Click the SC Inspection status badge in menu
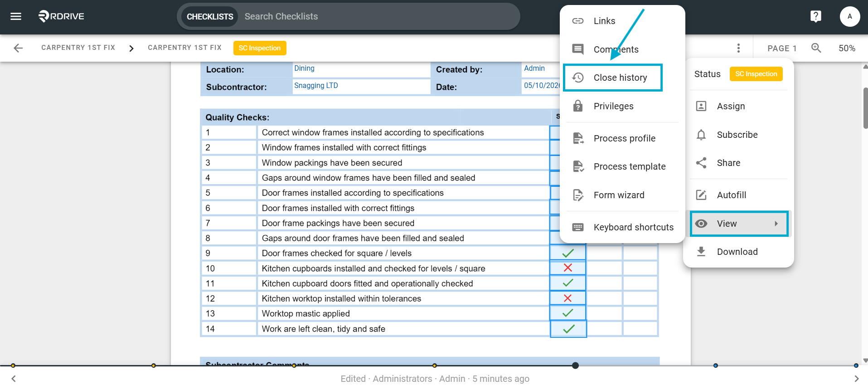Image resolution: width=868 pixels, height=390 pixels. click(756, 74)
